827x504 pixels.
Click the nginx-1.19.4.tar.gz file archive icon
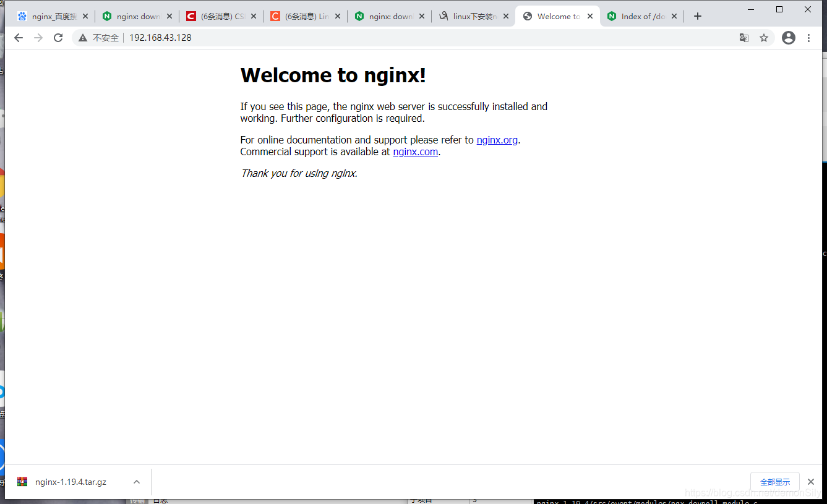[x=22, y=482]
